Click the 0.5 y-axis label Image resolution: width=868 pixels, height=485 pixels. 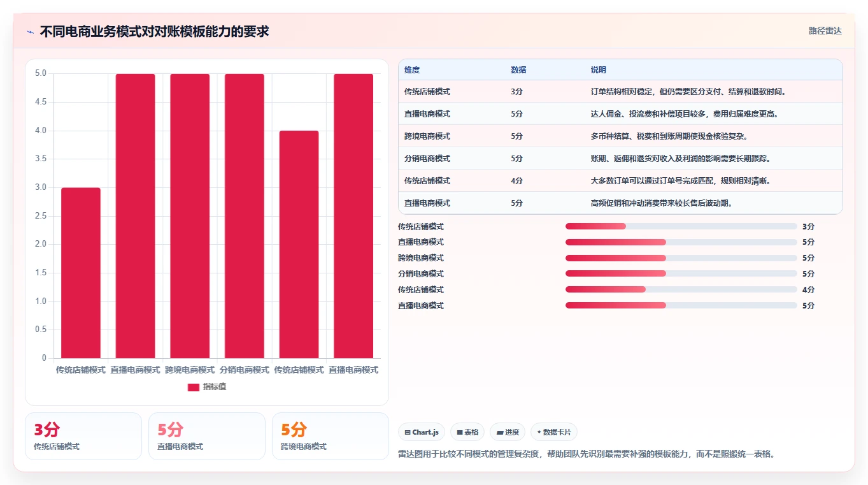click(x=41, y=329)
